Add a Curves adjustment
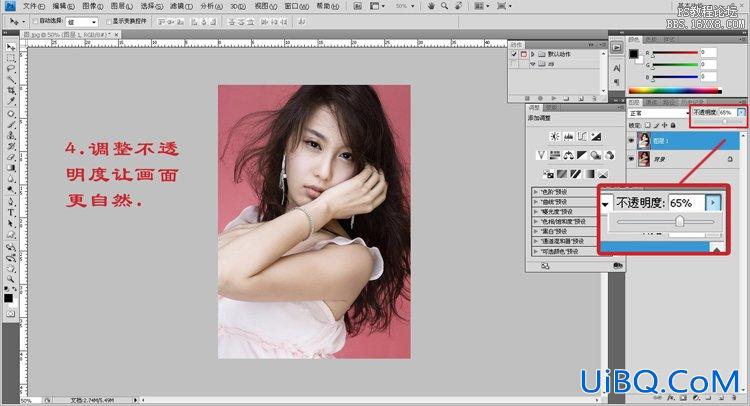This screenshot has width=750, height=406. (582, 137)
